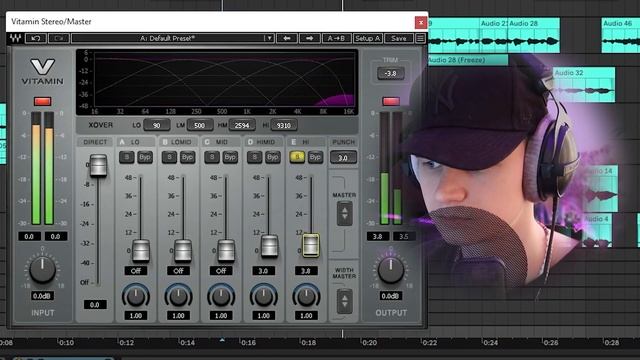The width and height of the screenshot is (640, 360).
Task: Click the highlighted HI band fader
Action: coord(311,245)
